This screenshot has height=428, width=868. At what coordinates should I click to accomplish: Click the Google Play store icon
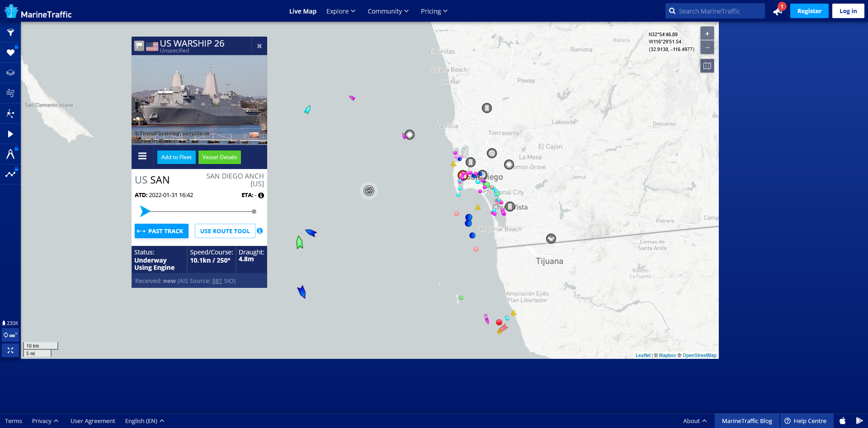point(859,421)
